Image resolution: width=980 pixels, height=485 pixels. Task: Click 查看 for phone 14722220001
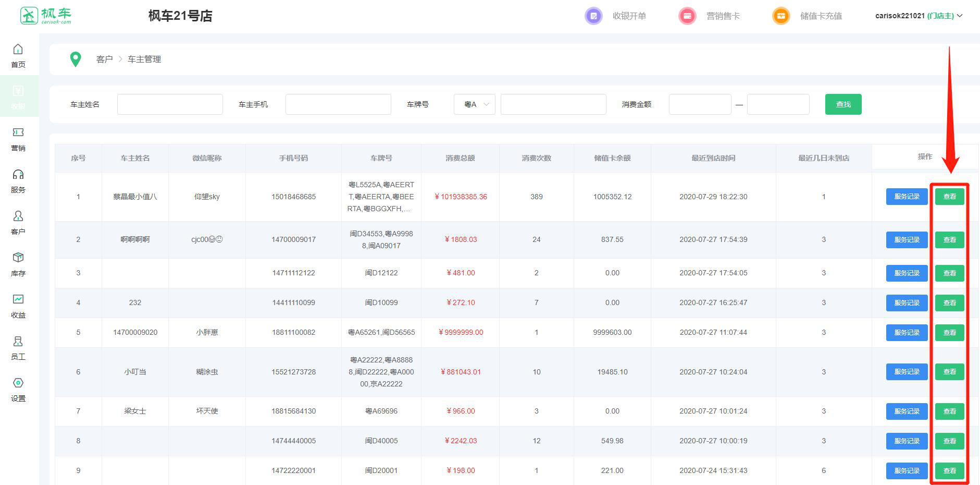pyautogui.click(x=950, y=471)
